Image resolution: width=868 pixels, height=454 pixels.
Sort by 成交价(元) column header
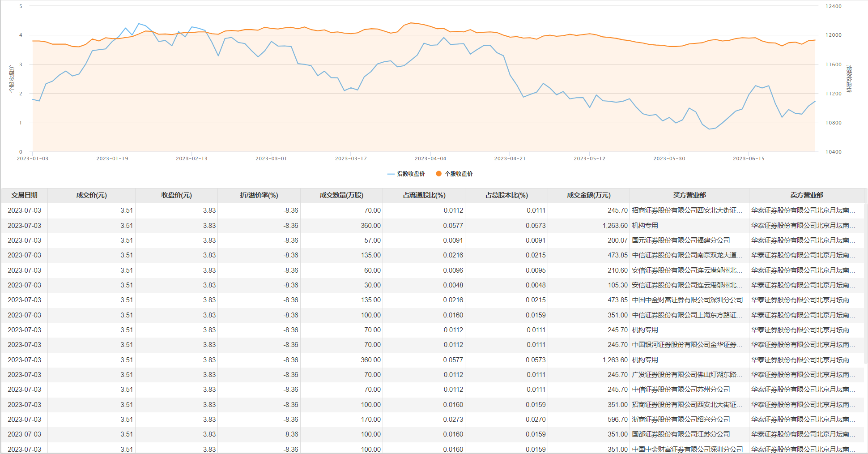[x=91, y=195]
